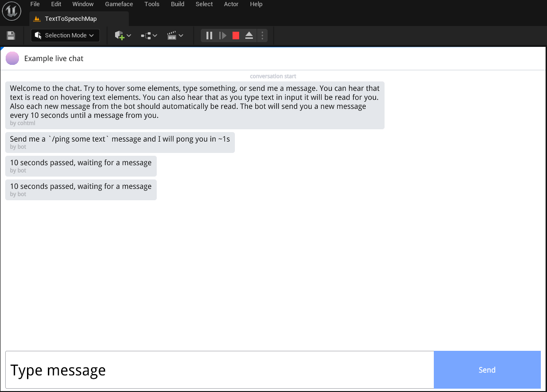The image size is (547, 392).
Task: Click the Example live chat title
Action: [54, 59]
